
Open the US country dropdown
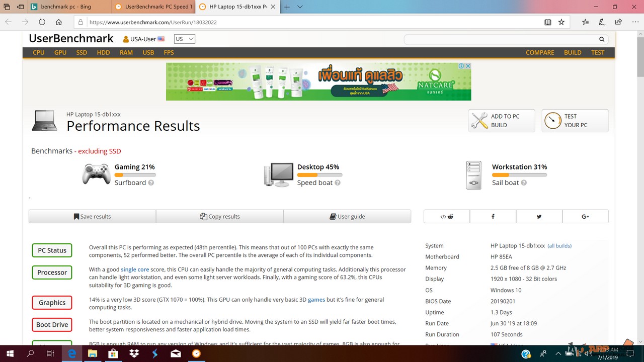184,39
